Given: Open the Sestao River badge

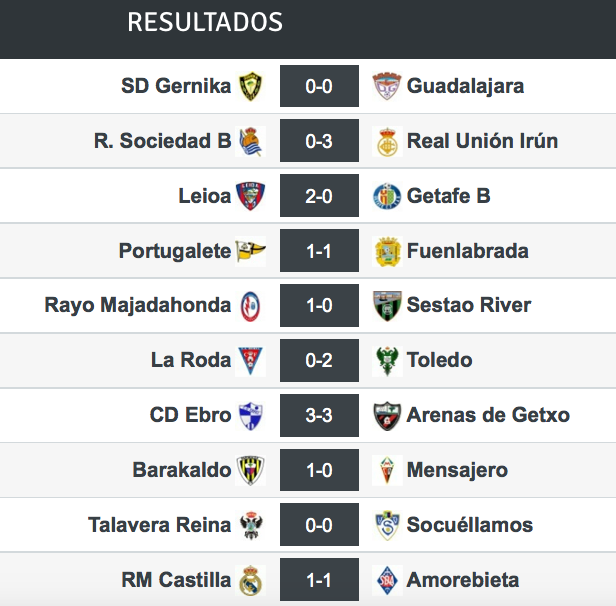Looking at the screenshot, I should [387, 306].
